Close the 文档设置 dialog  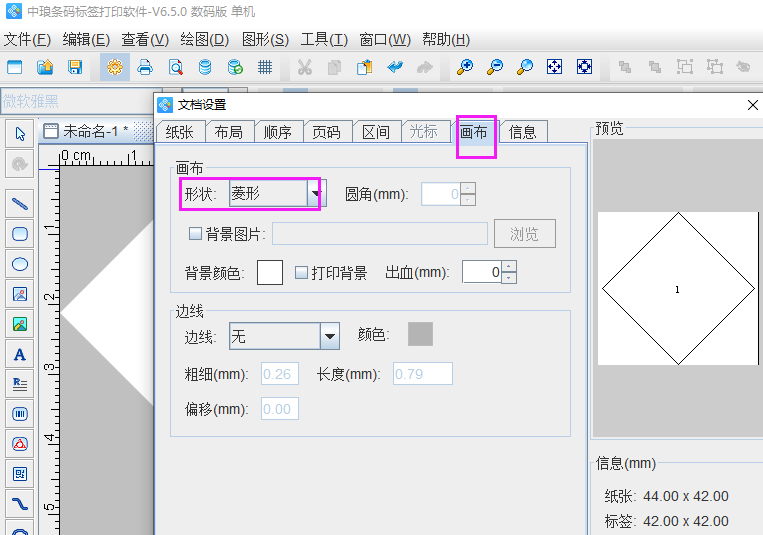pyautogui.click(x=752, y=105)
